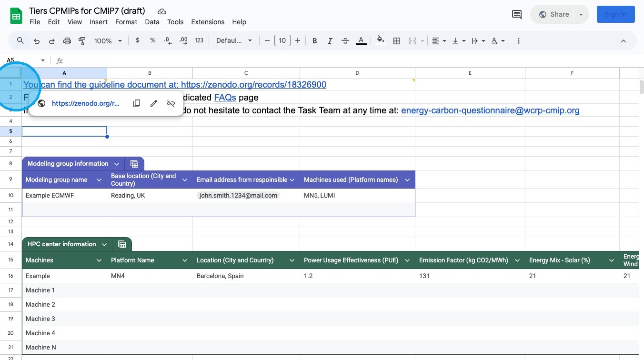Open the Format menu
The height and width of the screenshot is (360, 644).
(126, 22)
